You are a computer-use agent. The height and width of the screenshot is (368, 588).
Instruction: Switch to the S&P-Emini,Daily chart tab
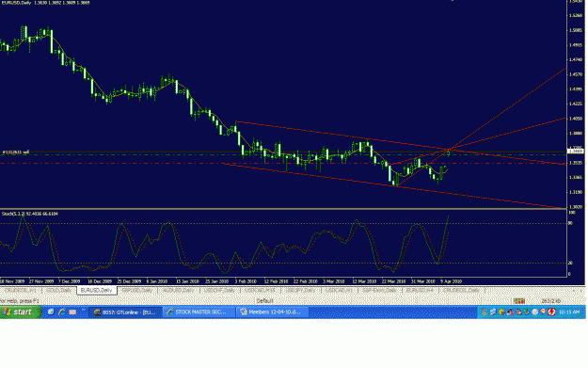coord(379,290)
